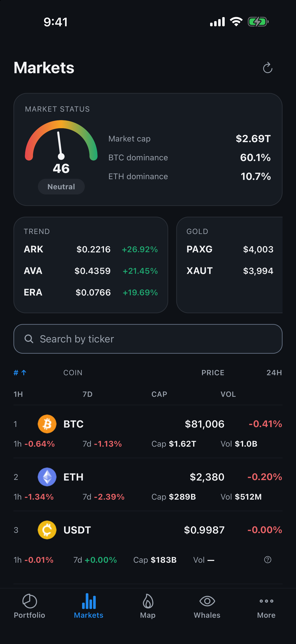The width and height of the screenshot is (296, 644).
Task: Open the More ellipsis tab
Action: tap(266, 606)
